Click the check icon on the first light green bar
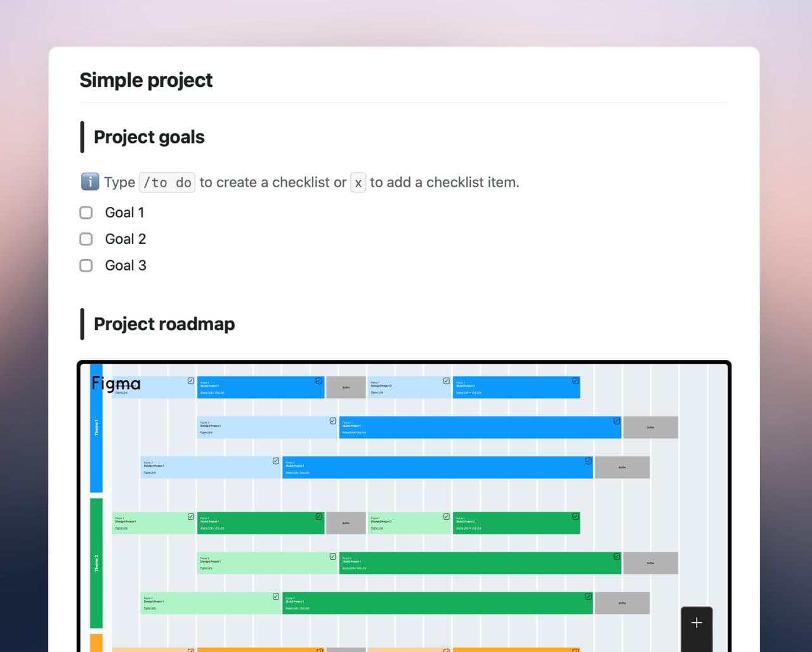 (x=190, y=517)
